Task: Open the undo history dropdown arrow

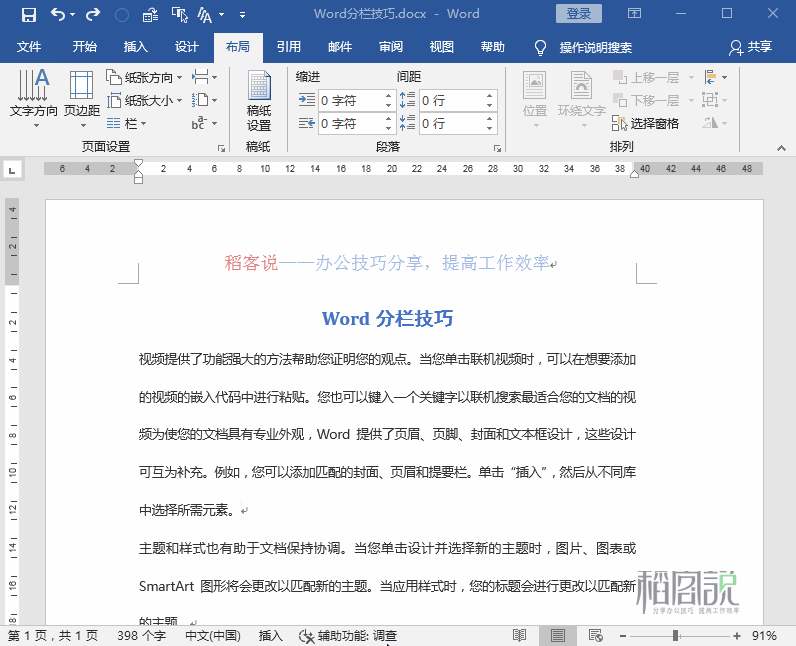Action: (x=73, y=15)
